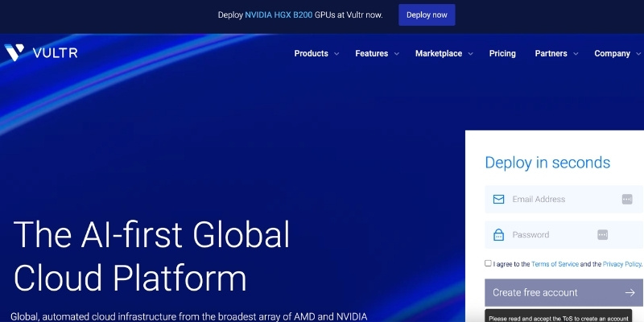
Task: Click the Create free account button label
Action: click(535, 293)
